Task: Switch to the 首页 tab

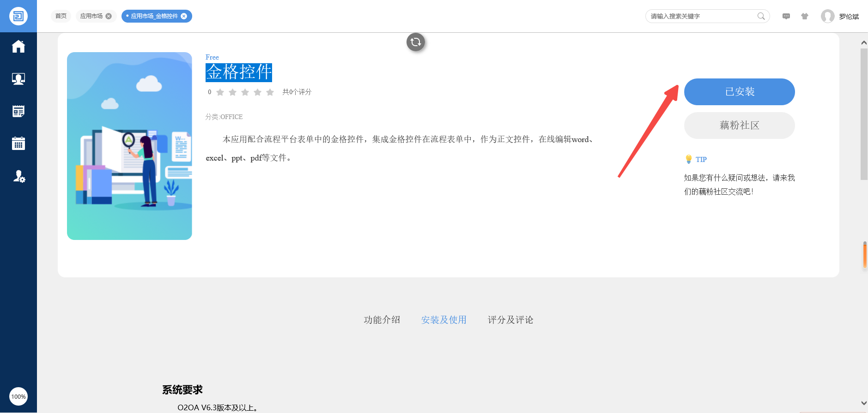Action: (61, 16)
